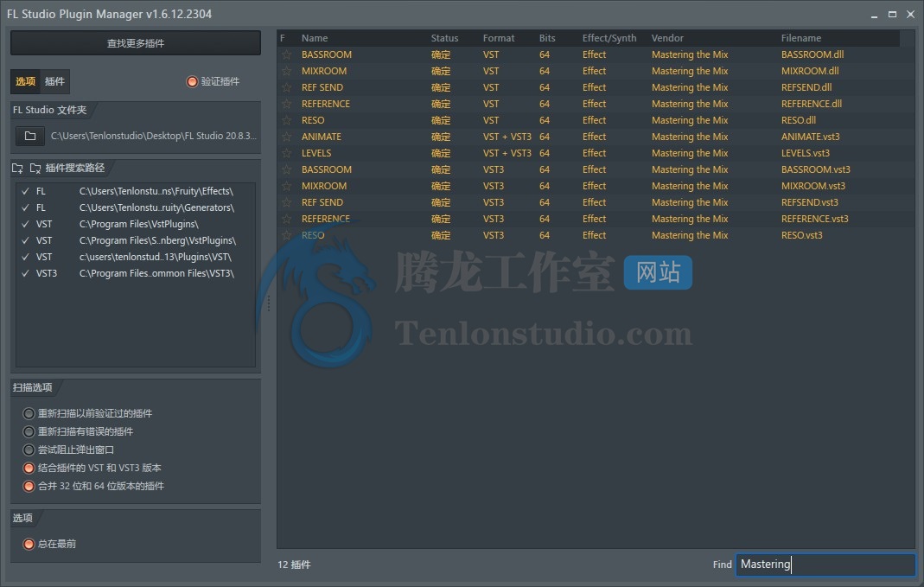Favorite star for BASSROOM.dll plugin

pyautogui.click(x=286, y=54)
